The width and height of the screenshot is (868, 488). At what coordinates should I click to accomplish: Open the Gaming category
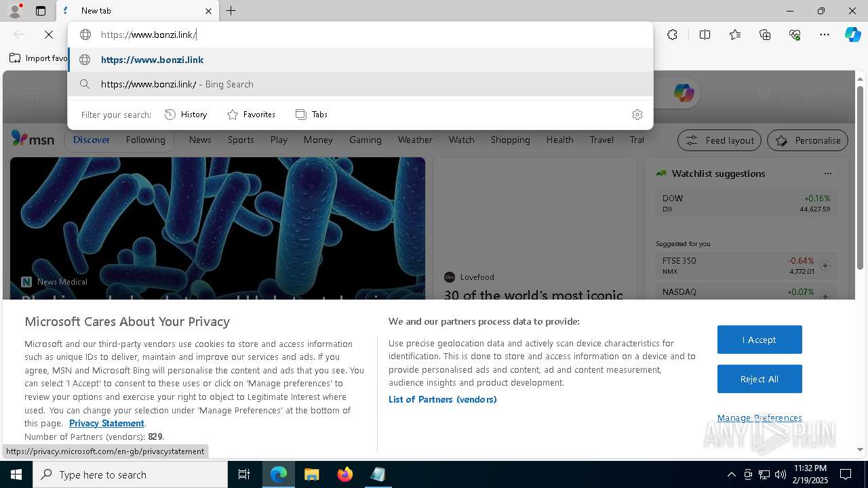click(x=366, y=140)
